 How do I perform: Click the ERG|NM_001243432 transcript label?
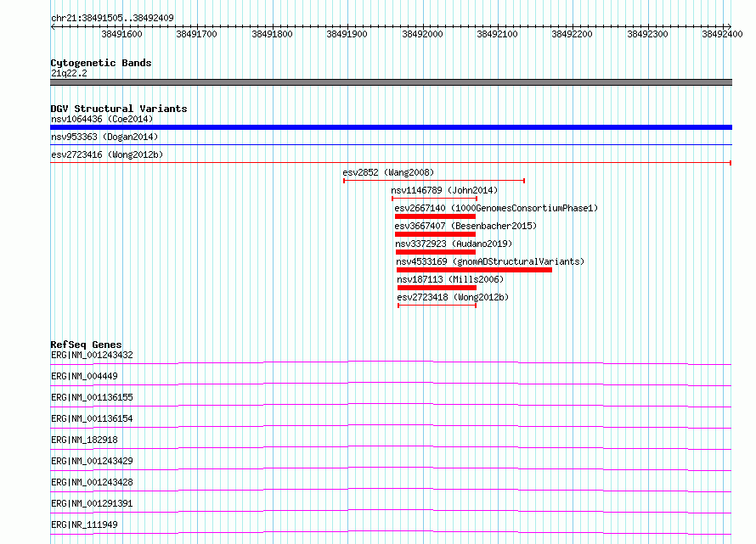[92, 355]
